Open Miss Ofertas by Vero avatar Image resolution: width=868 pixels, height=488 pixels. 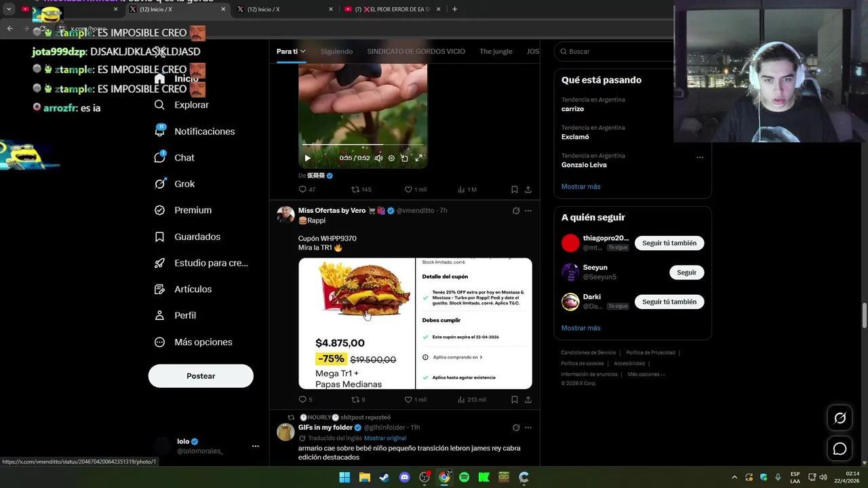coord(285,215)
